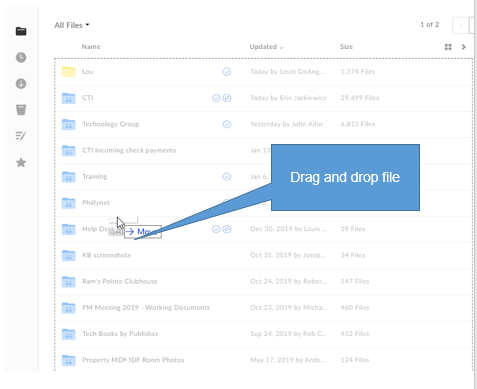Click the Tech Books by Publisher folder icon

(x=69, y=334)
